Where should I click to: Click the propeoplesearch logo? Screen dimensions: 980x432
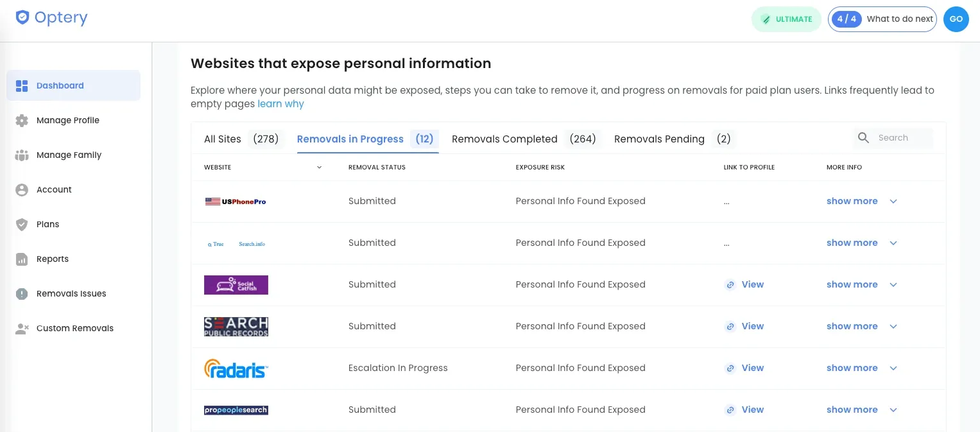click(x=236, y=410)
